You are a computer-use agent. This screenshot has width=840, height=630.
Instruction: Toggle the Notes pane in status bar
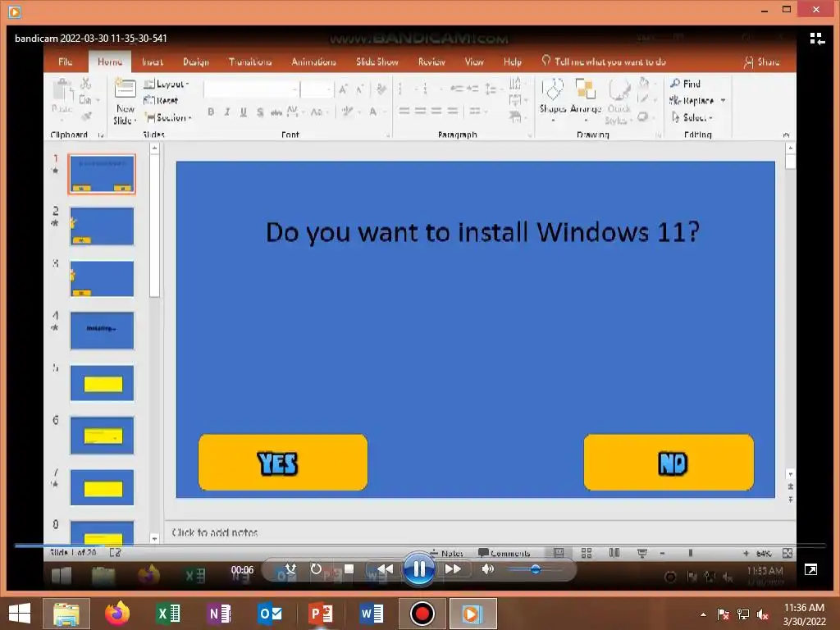(447, 553)
